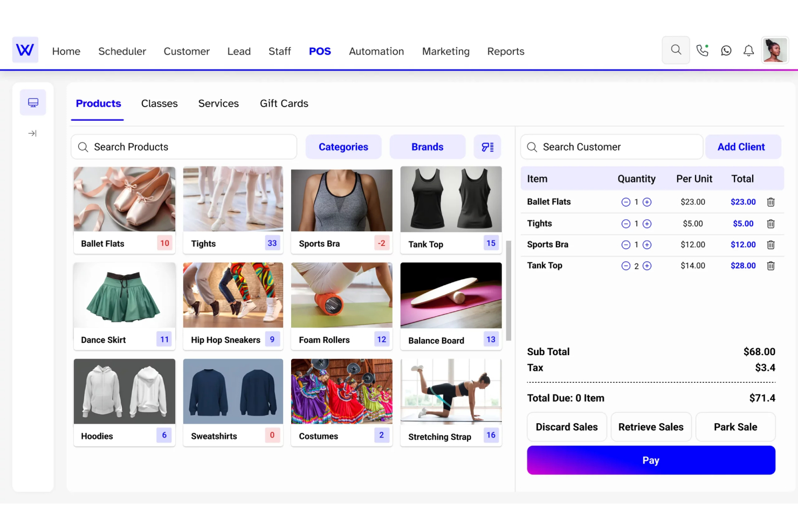Open the product filter sort icon

(487, 147)
